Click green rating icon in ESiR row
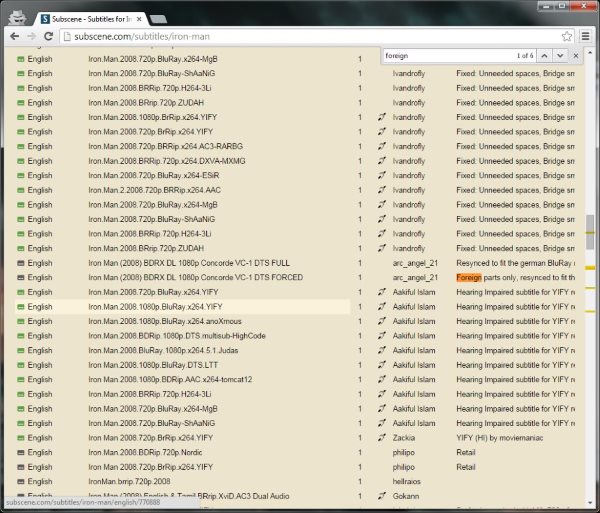600x513 pixels. point(21,175)
